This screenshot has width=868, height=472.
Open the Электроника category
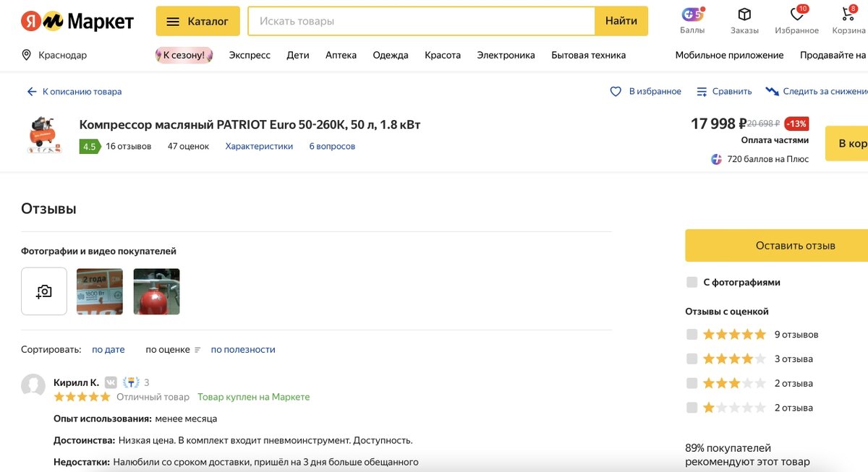coord(506,55)
